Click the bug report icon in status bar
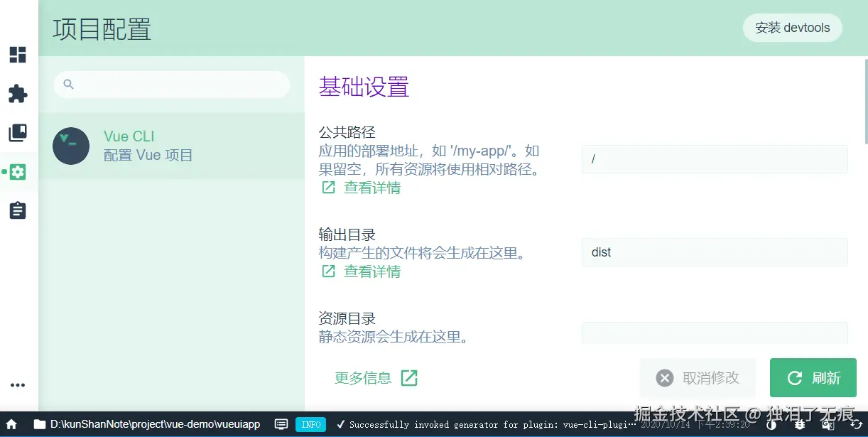 tap(800, 424)
